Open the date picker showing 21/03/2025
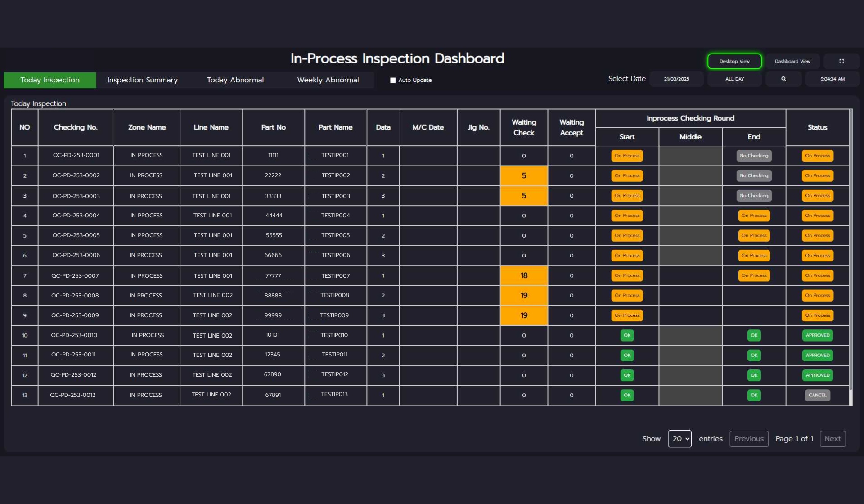Screen dimensions: 864x504 click(676, 79)
